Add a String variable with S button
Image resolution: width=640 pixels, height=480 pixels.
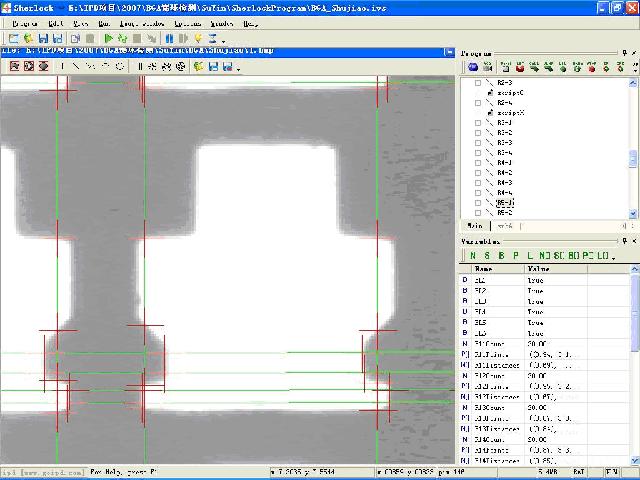(x=487, y=256)
